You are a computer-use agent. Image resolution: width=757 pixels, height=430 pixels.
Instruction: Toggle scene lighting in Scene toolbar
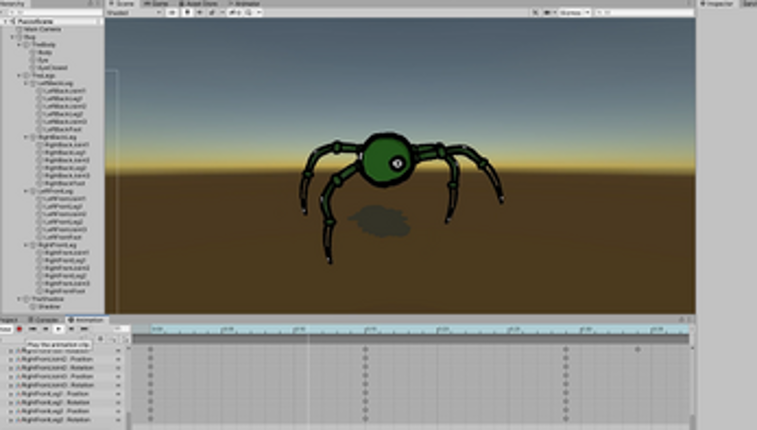188,13
